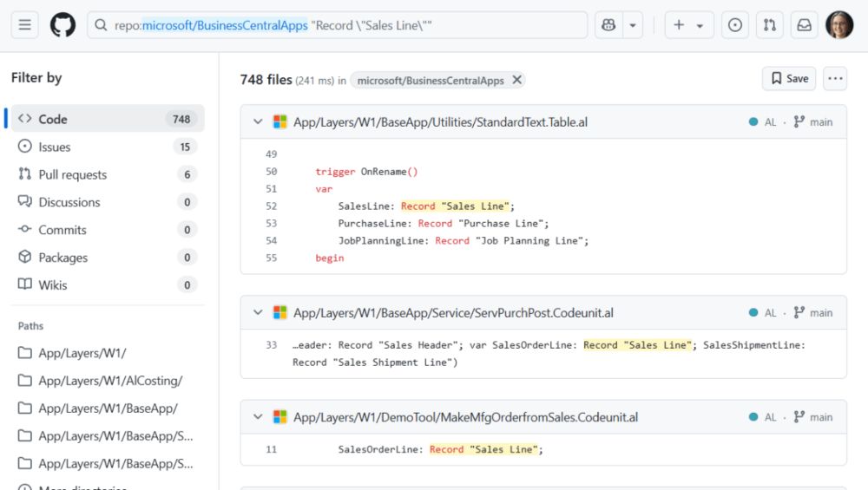Click Microsoft logo beside MakeMfgOrderfromSales.Codeunit.al
868x490 pixels.
[280, 417]
